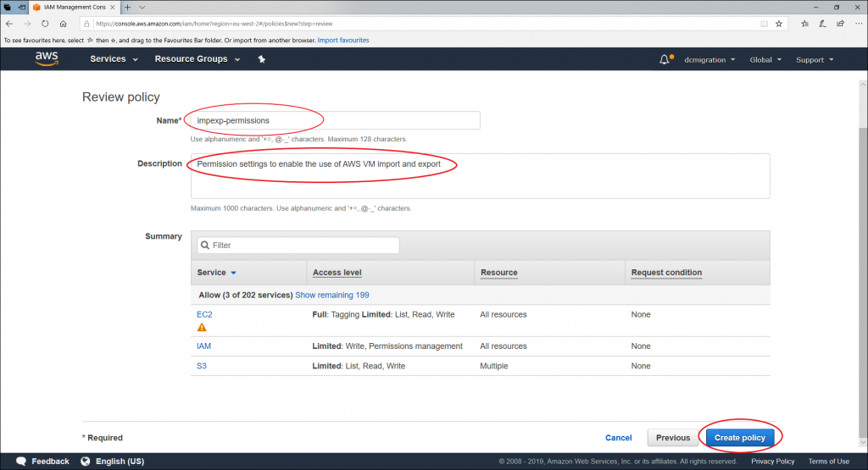Click the Previous button

[x=673, y=438]
